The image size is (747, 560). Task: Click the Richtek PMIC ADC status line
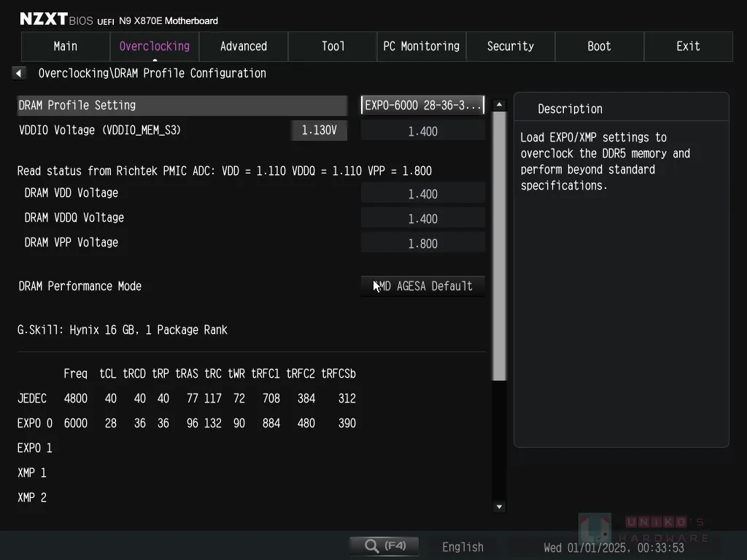pyautogui.click(x=225, y=171)
